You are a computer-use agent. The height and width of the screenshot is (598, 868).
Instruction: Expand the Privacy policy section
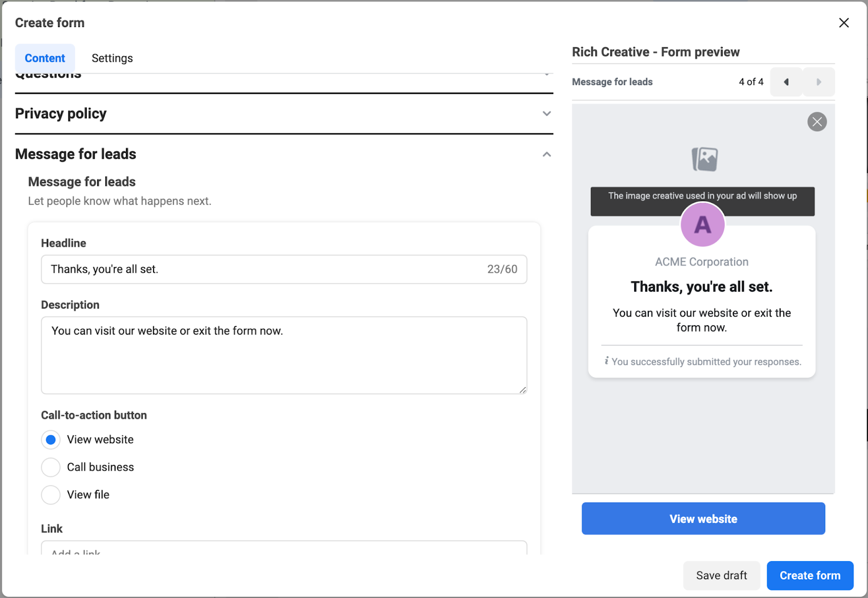pyautogui.click(x=547, y=114)
